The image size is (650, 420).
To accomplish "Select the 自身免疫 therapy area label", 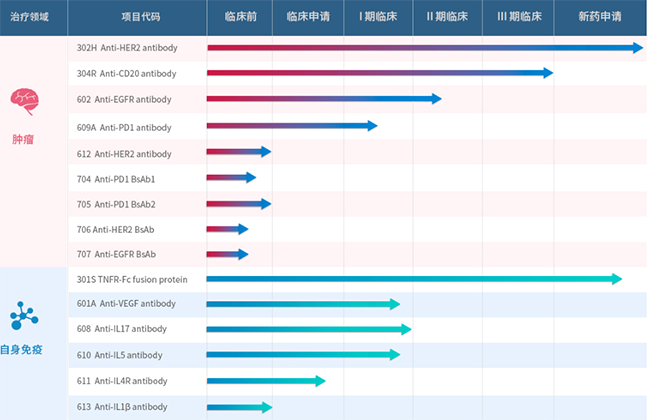I will pos(21,350).
